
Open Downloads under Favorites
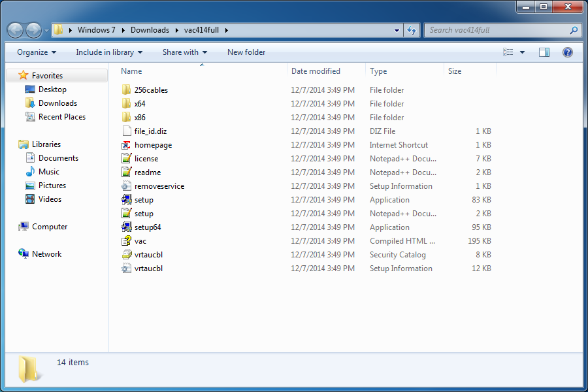(x=57, y=103)
